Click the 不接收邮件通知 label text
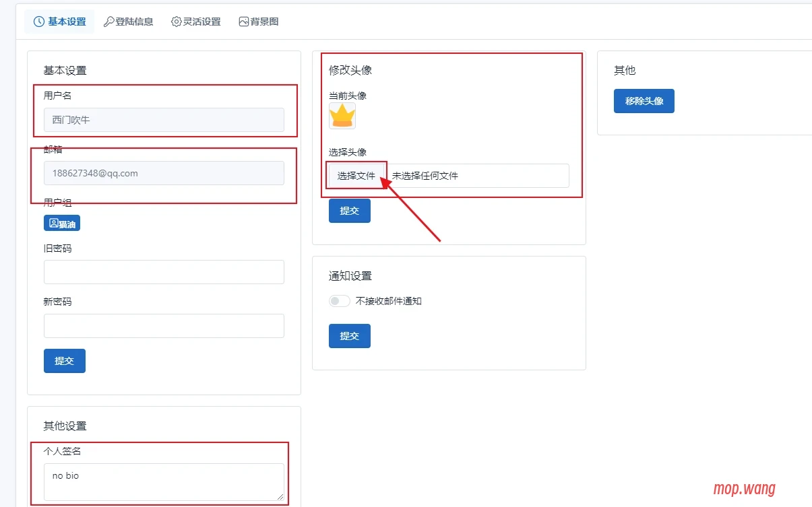The width and height of the screenshot is (812, 507). (x=388, y=301)
